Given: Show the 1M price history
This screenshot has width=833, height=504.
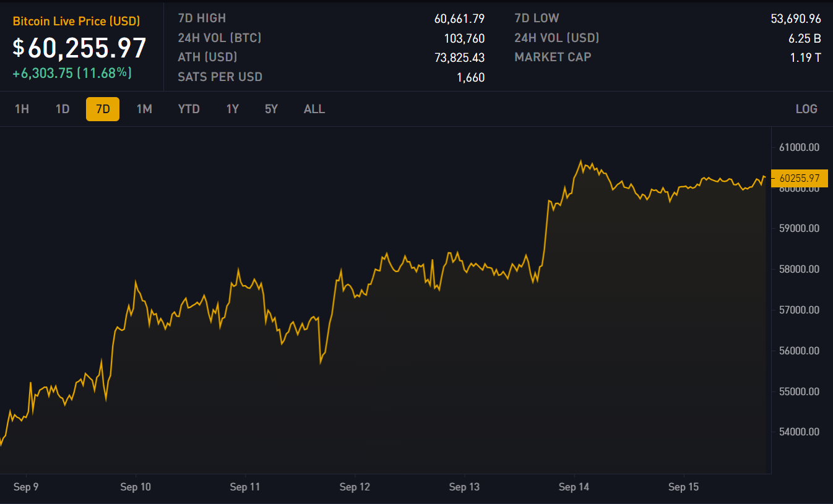Looking at the screenshot, I should click(144, 109).
